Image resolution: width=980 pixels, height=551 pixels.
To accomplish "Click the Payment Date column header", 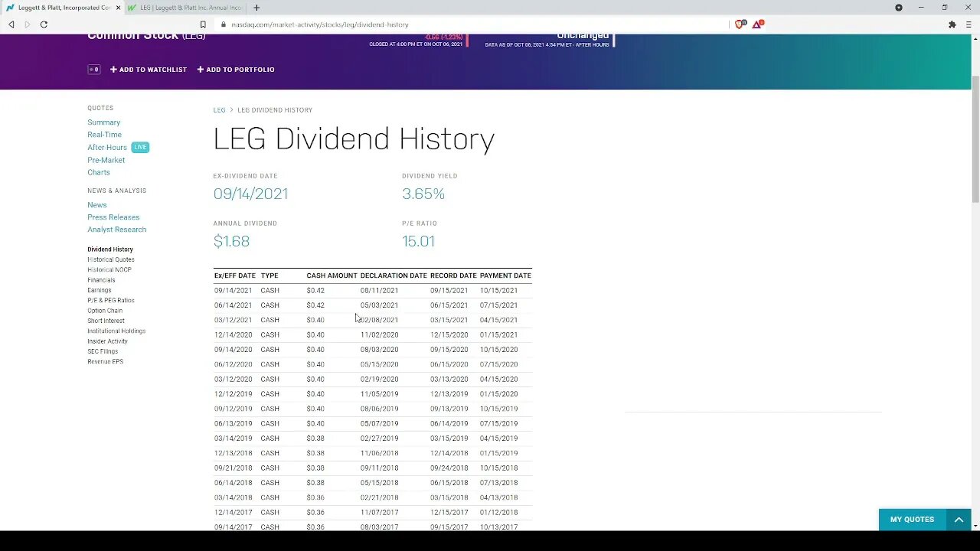I will click(505, 275).
